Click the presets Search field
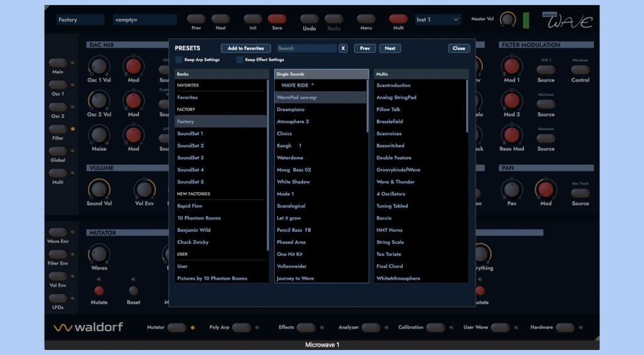The image size is (644, 355). coord(306,48)
